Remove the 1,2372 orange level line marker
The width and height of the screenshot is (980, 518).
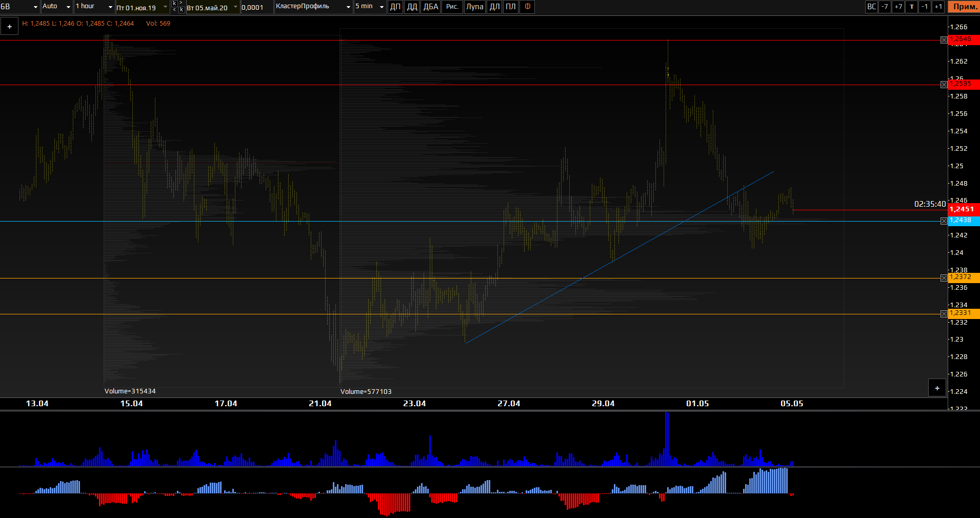tap(944, 278)
